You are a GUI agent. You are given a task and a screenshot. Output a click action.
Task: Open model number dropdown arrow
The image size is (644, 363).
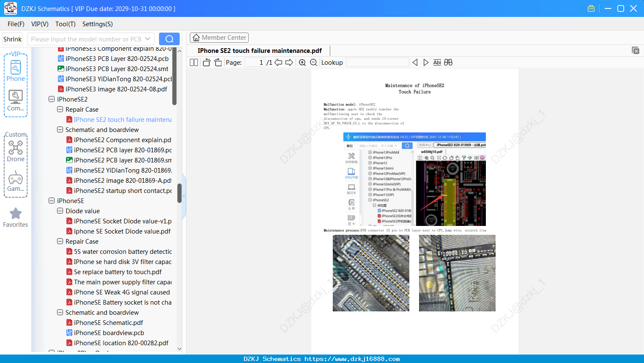click(x=148, y=39)
